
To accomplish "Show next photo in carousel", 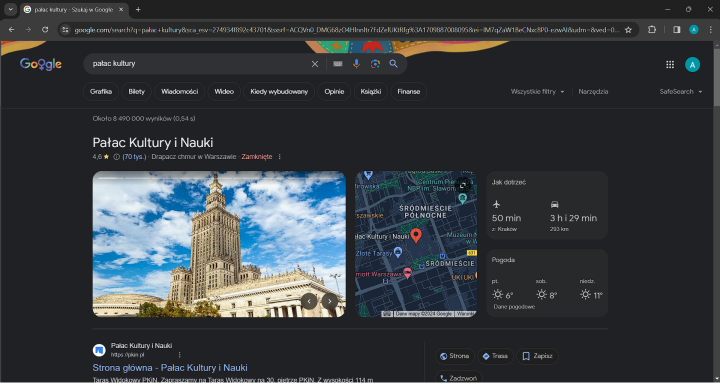I will [x=330, y=301].
